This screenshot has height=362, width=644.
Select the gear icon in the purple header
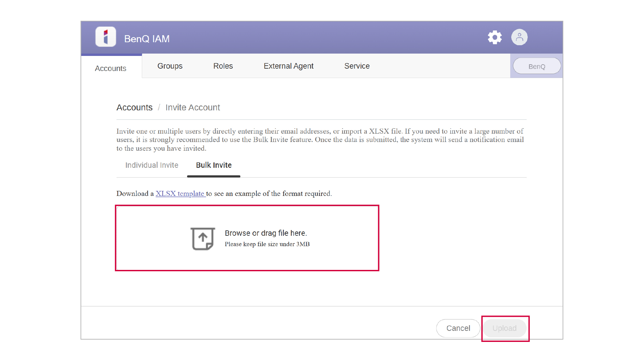(494, 37)
